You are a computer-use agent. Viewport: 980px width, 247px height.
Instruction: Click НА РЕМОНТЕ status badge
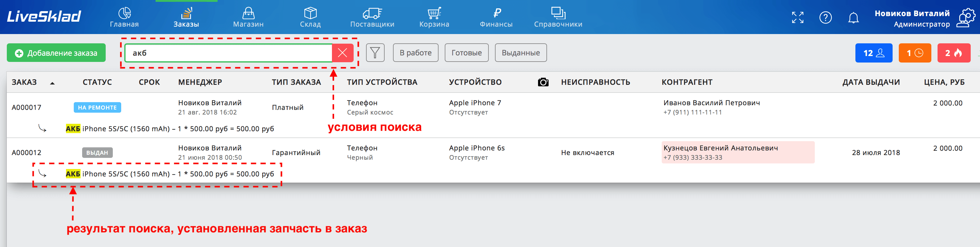(97, 107)
